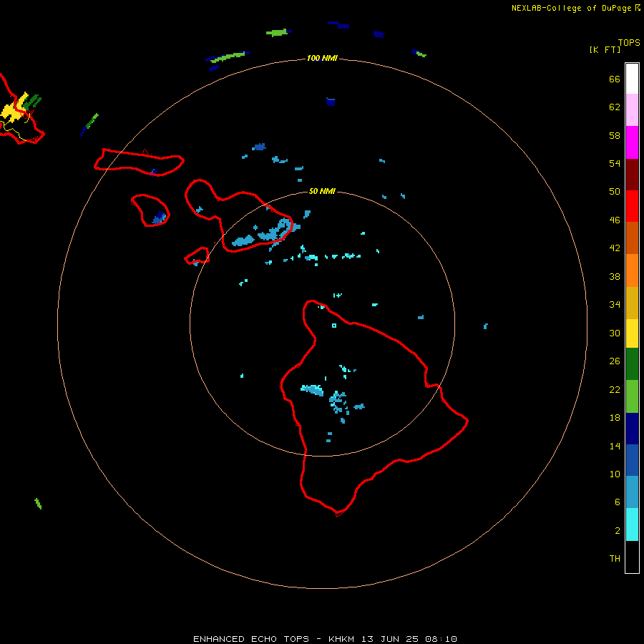Click the 46 scale label
The height and width of the screenshot is (644, 644).
[x=615, y=220]
